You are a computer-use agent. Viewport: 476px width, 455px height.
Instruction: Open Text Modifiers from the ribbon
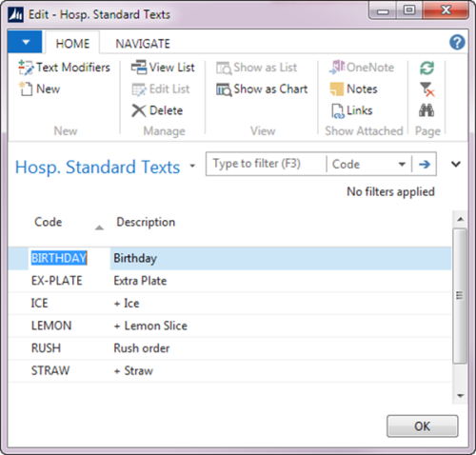tap(64, 68)
